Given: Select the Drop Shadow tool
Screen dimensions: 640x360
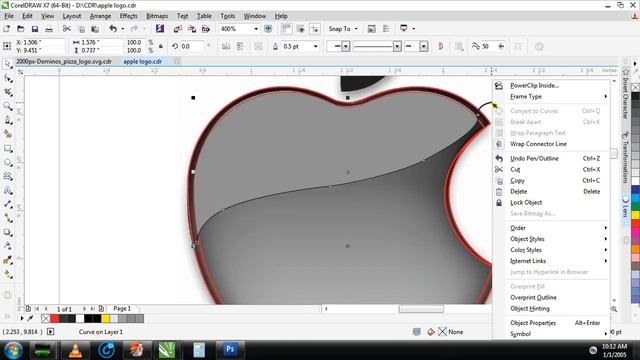Looking at the screenshot, I should [7, 232].
